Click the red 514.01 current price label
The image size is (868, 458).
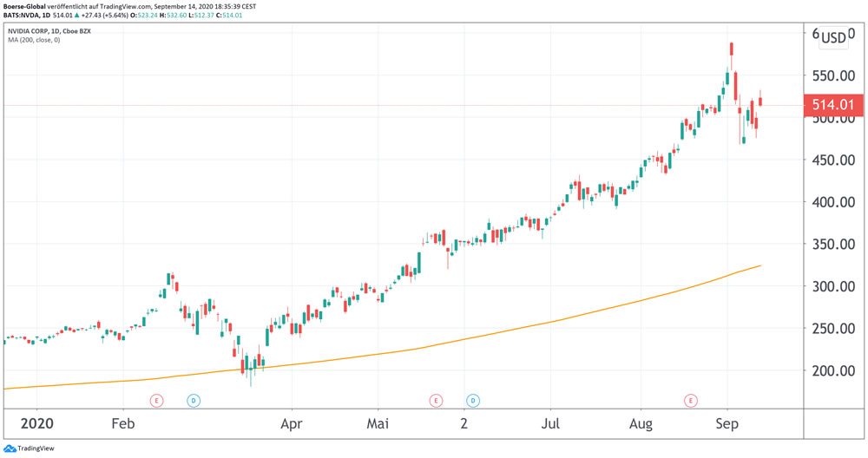[833, 105]
